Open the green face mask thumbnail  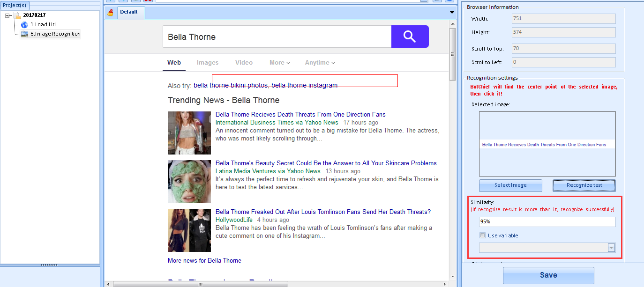[189, 182]
